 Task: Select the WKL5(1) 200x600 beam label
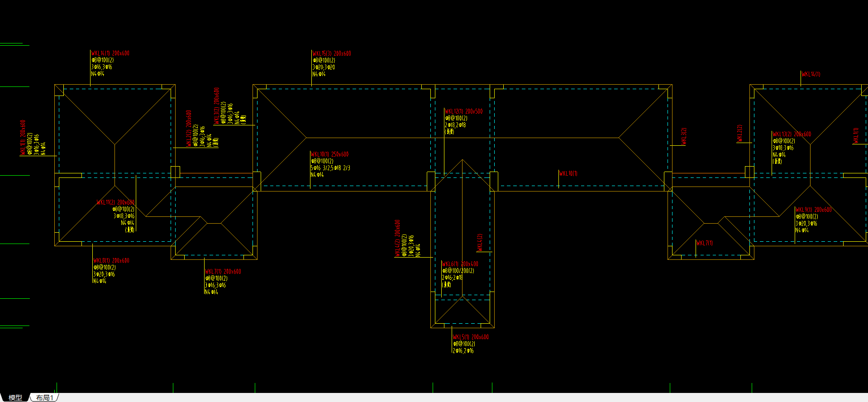click(471, 337)
